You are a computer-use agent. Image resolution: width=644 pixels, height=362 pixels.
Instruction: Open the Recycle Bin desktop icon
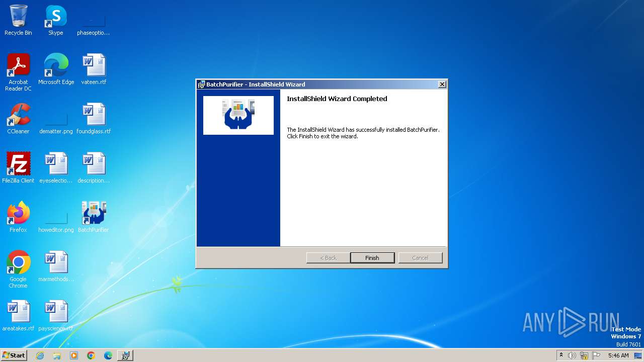coord(18,20)
